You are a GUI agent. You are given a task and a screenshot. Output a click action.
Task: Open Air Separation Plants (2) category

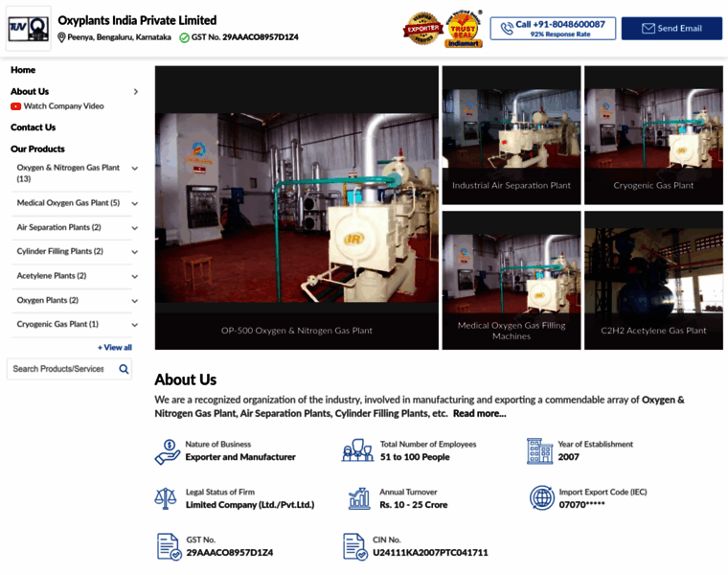[x=59, y=227]
